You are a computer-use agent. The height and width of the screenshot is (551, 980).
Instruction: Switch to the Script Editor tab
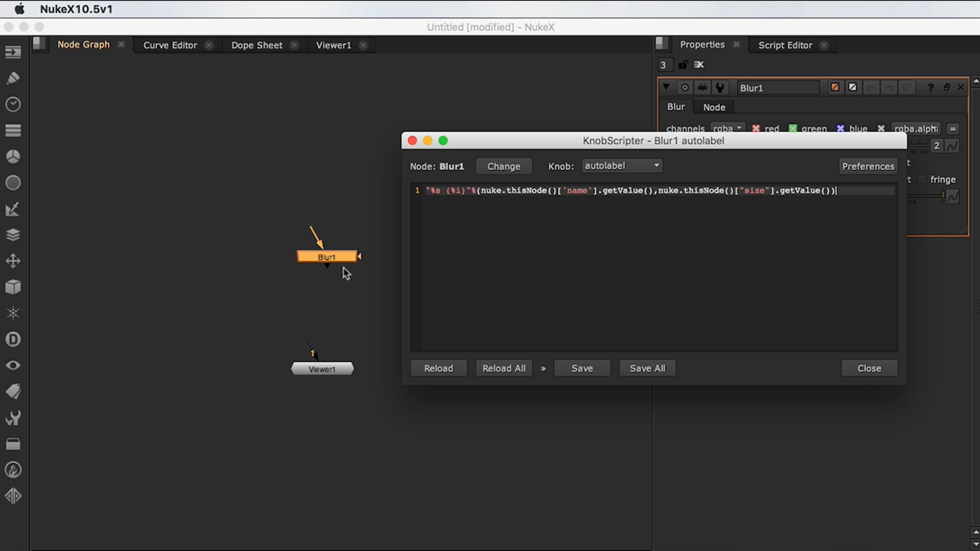point(785,45)
